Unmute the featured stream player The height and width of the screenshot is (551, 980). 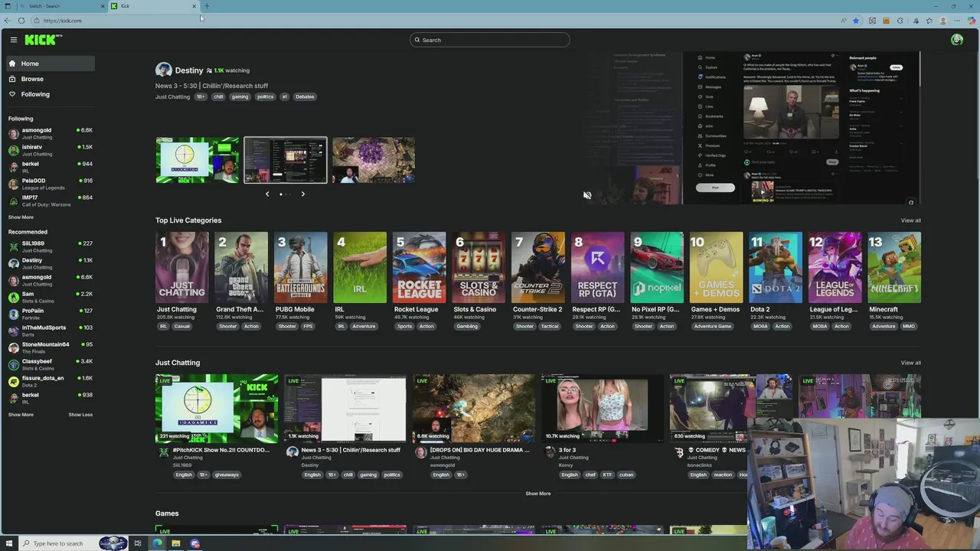587,195
